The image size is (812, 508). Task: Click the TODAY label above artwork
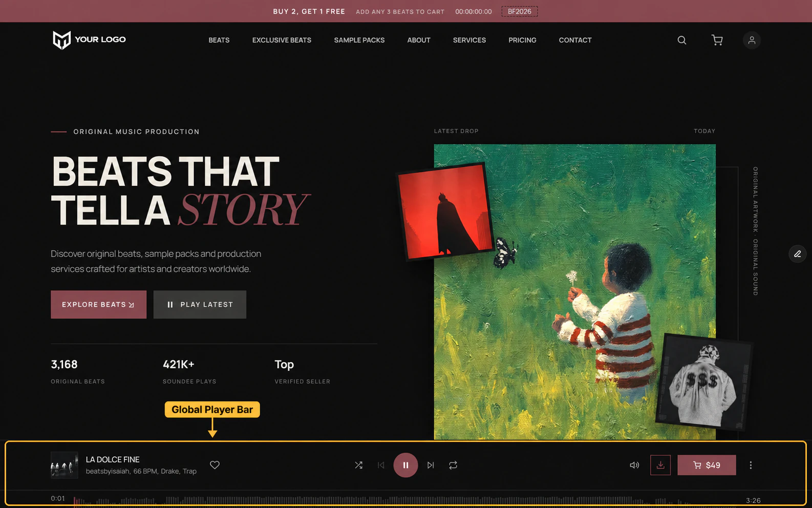point(704,131)
